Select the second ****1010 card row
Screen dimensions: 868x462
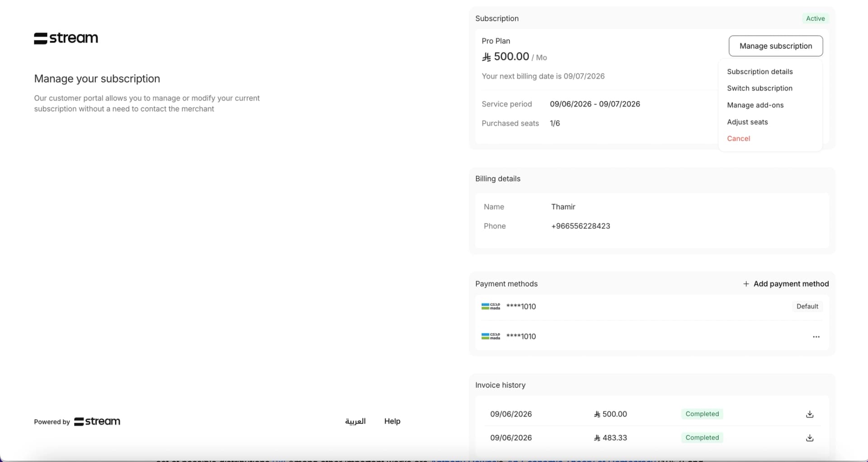coord(652,336)
